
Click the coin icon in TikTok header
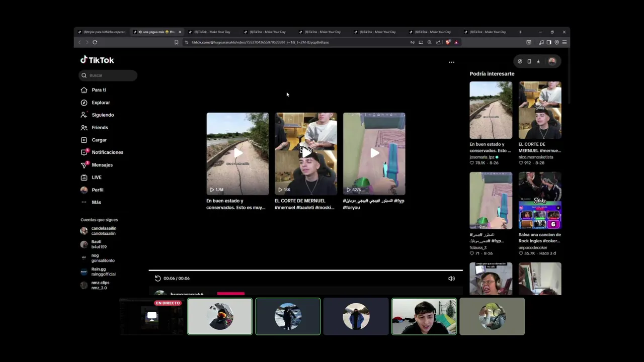point(520,61)
